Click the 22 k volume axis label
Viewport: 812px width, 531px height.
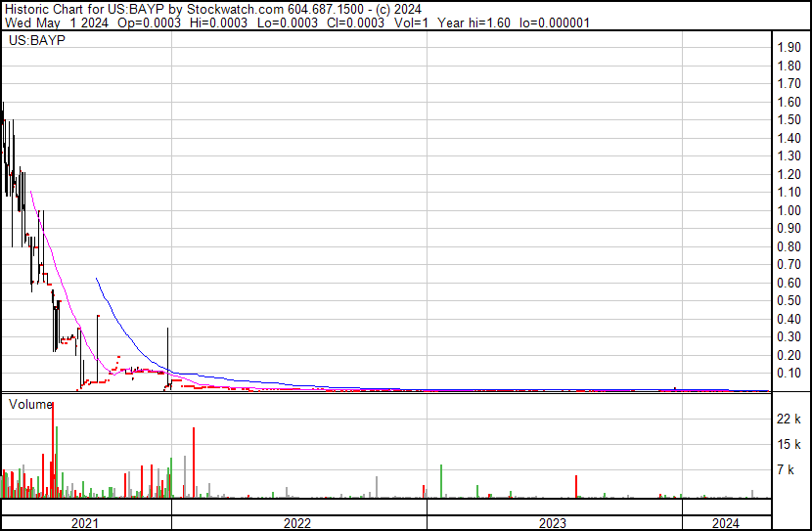(789, 420)
